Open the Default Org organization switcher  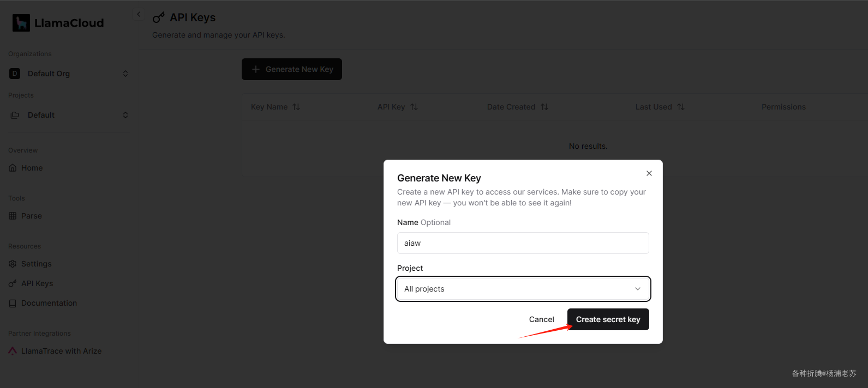coord(69,74)
